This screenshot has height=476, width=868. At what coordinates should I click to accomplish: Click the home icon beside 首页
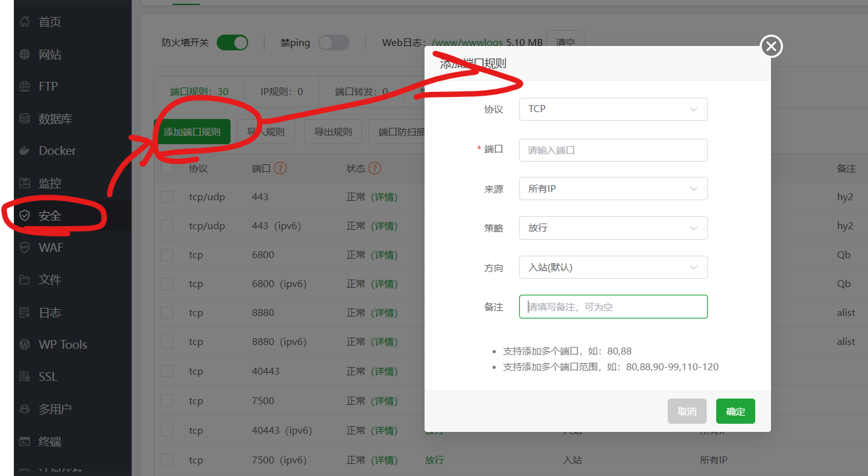click(x=25, y=22)
